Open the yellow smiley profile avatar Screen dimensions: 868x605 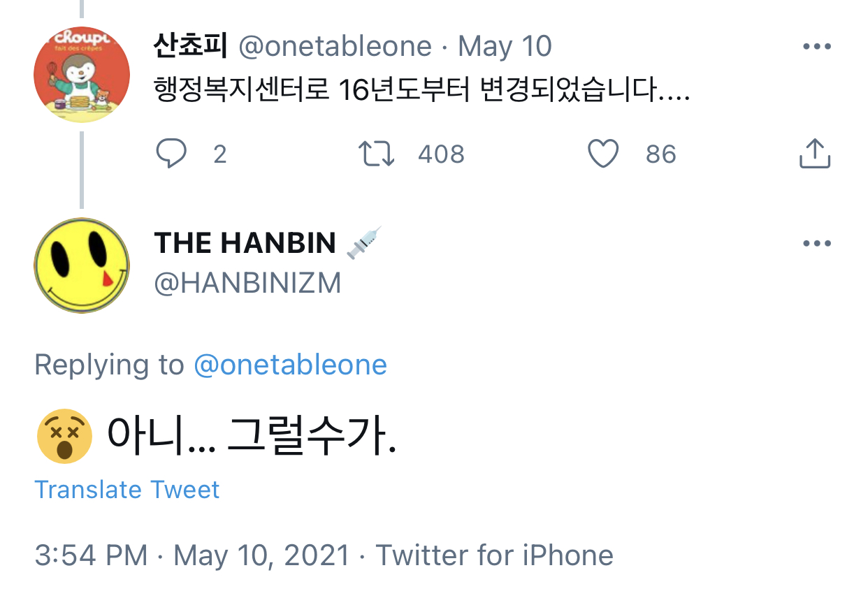coord(82,265)
